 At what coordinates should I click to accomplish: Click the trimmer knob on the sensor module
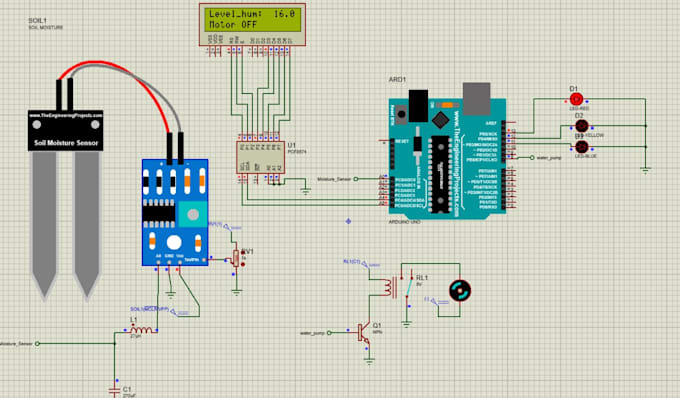point(193,214)
